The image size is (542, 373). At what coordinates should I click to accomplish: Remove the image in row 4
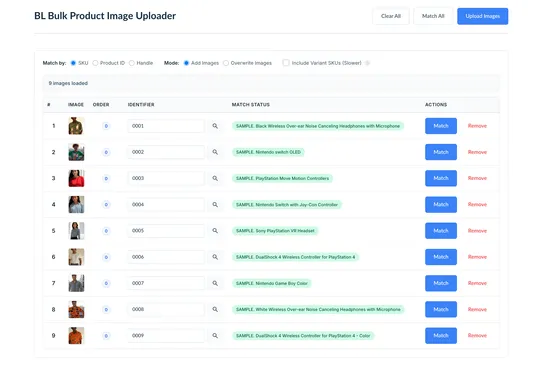click(x=477, y=205)
